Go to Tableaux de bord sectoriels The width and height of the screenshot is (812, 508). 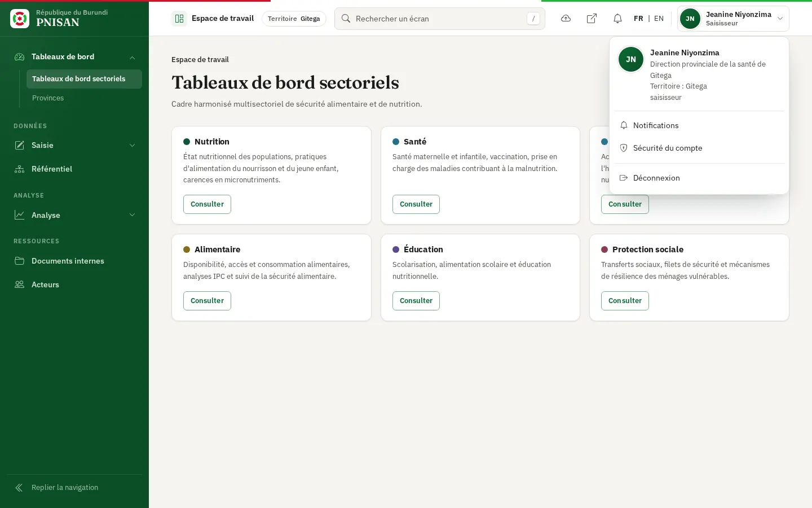[x=84, y=79]
